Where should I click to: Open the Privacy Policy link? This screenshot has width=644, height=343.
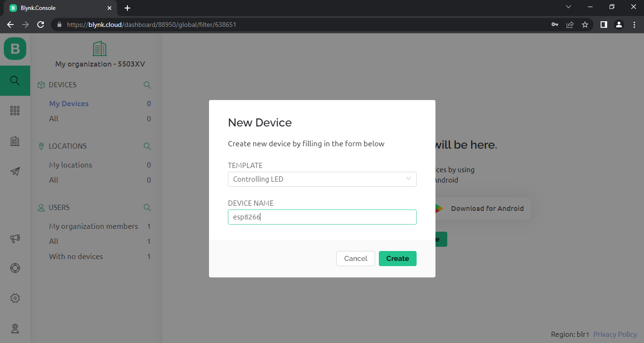click(x=615, y=335)
